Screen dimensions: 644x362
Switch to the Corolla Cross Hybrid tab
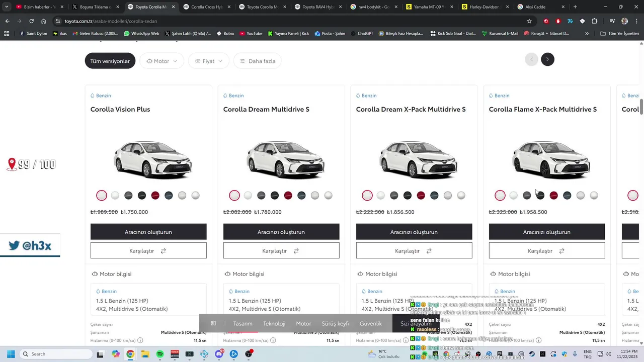[x=206, y=7]
